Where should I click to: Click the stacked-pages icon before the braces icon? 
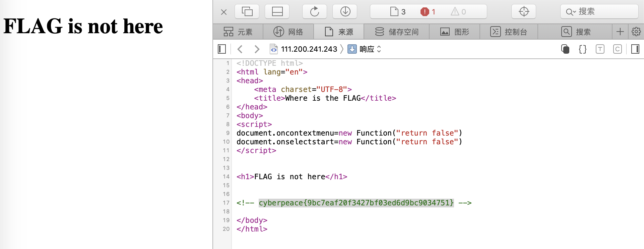(x=565, y=49)
